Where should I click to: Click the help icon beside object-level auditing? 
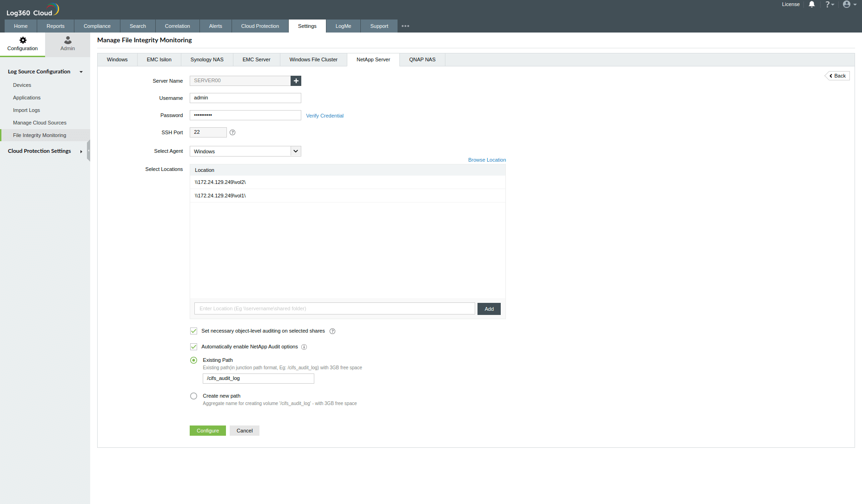[x=332, y=331]
